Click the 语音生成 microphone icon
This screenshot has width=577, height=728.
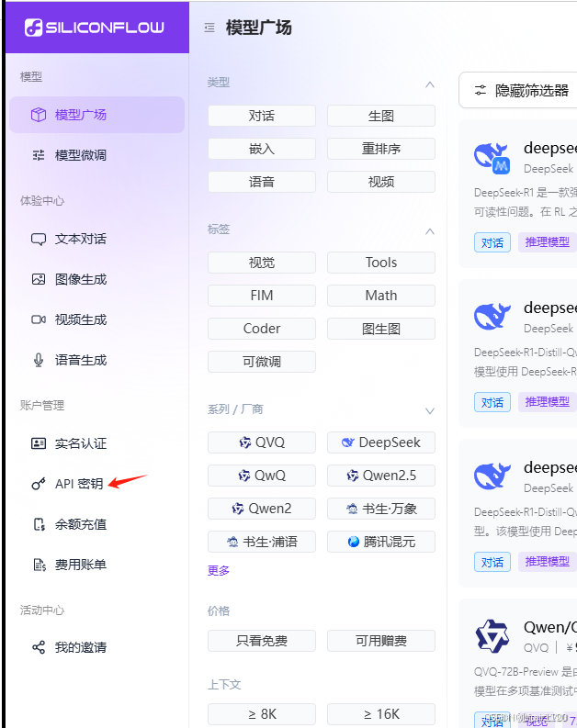click(x=39, y=360)
